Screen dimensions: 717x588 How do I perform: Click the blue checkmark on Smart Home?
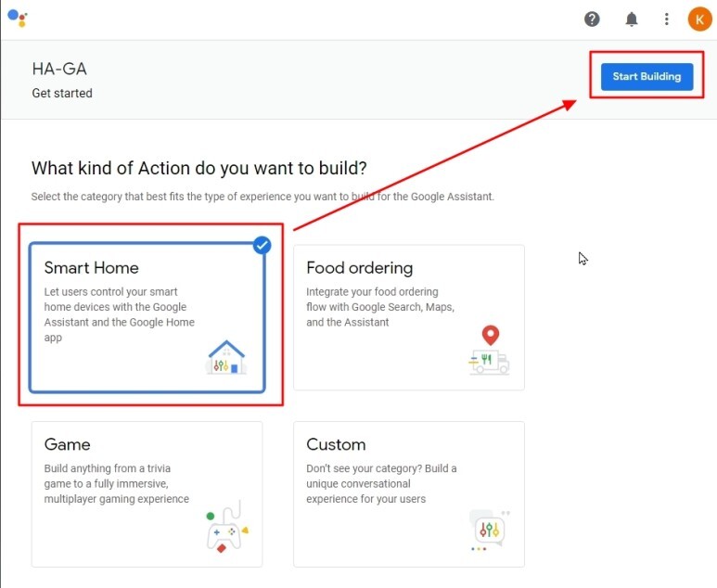coord(262,245)
